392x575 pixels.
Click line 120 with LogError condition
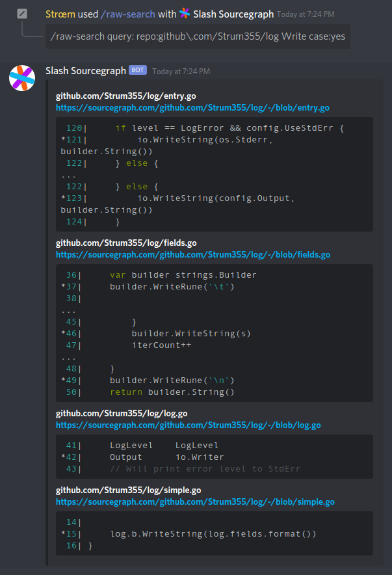[205, 128]
